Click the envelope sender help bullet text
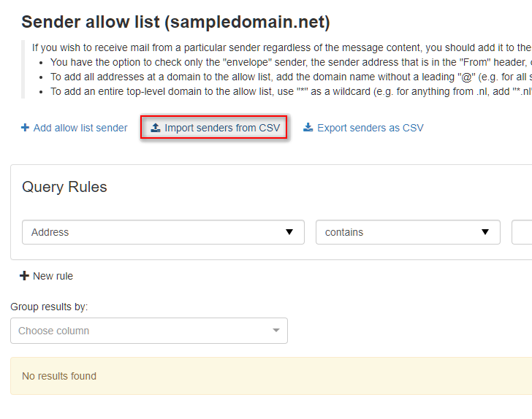 [x=291, y=62]
